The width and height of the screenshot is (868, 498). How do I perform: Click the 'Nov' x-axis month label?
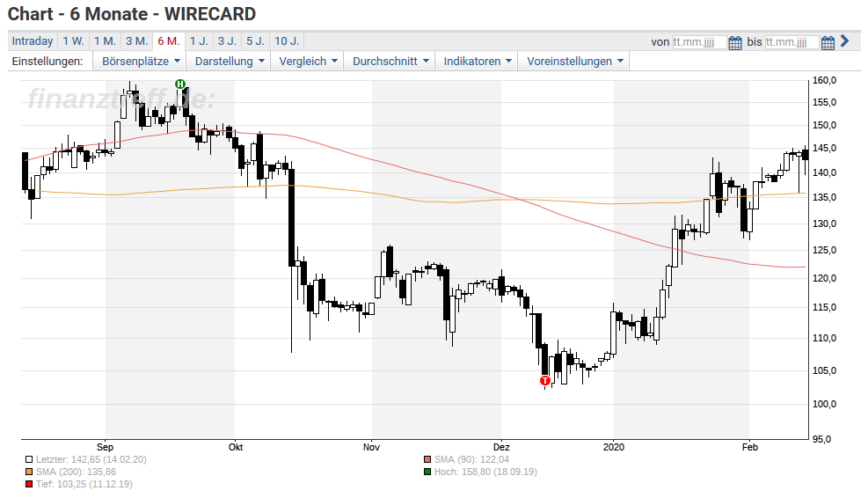point(371,447)
